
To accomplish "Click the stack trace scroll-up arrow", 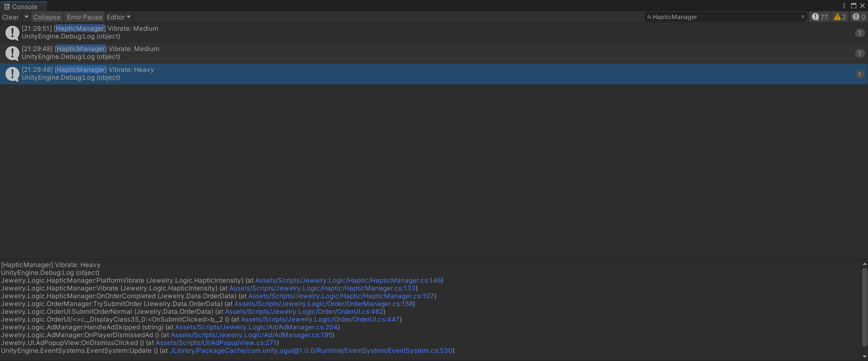I will click(x=865, y=263).
